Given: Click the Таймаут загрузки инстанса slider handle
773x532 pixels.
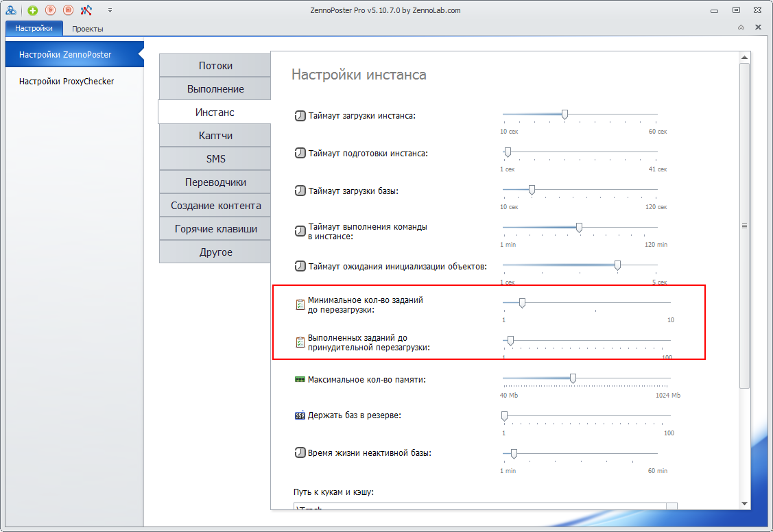Looking at the screenshot, I should coord(564,114).
